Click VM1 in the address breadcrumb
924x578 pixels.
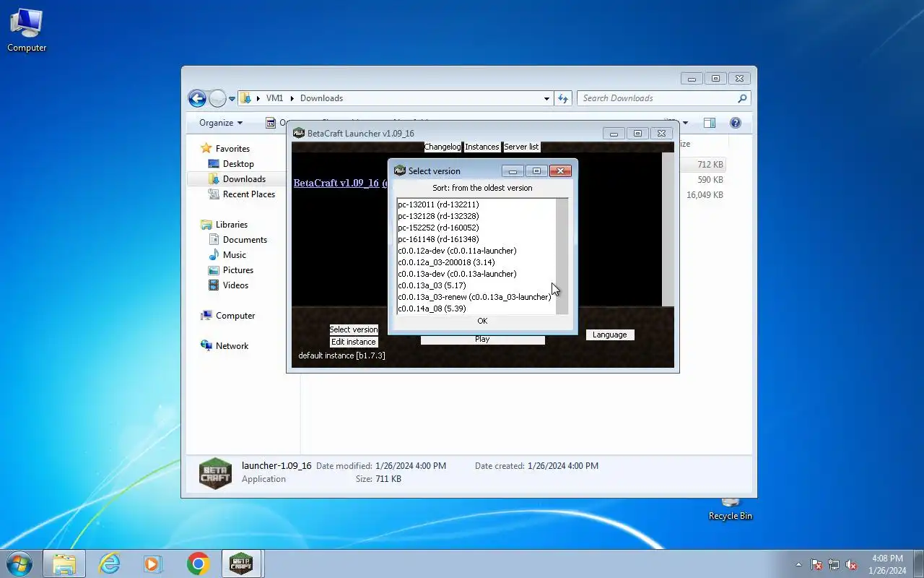(x=274, y=98)
